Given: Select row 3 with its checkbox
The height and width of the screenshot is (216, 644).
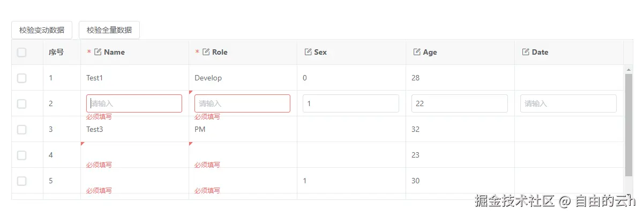Looking at the screenshot, I should (x=21, y=130).
